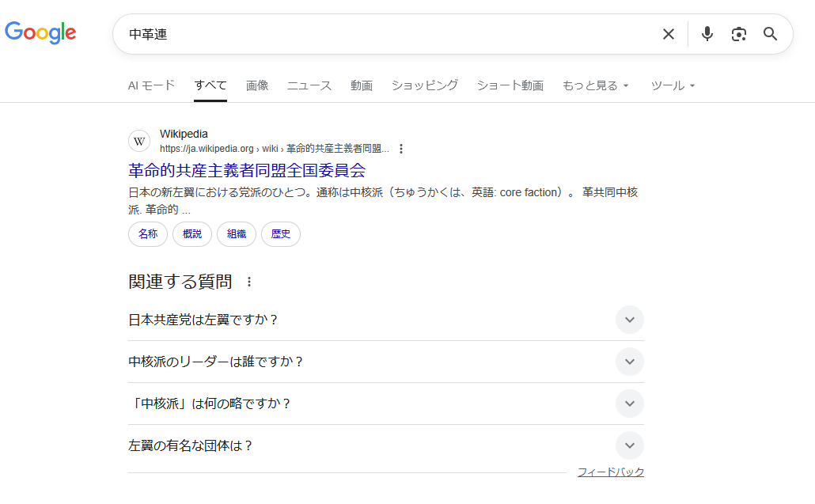
Task: Click the 歴史 section chip
Action: coord(281,234)
